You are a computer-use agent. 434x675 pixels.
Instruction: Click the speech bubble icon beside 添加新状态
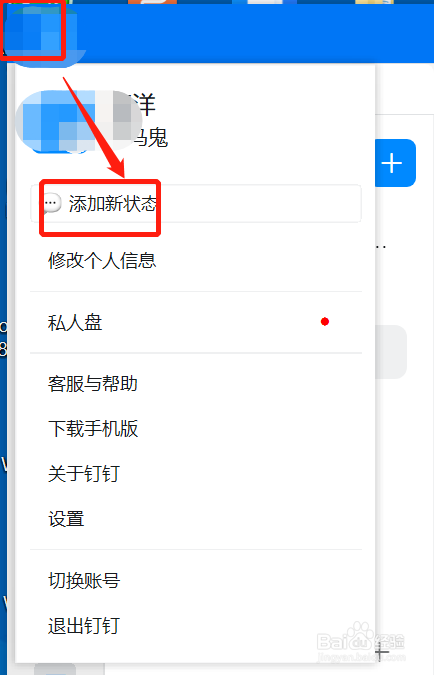[52, 203]
